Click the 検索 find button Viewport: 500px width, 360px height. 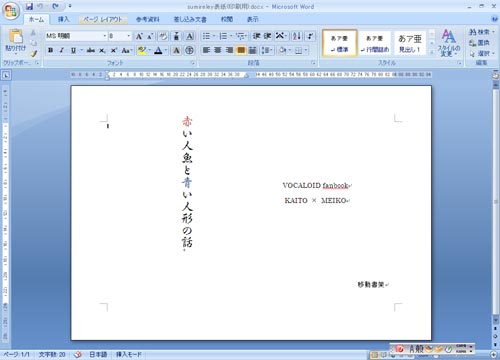[481, 32]
